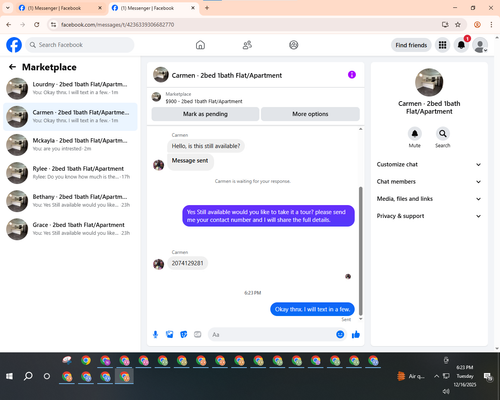Search in conversation via magnifier icon
This screenshot has height=400, width=500.
(x=443, y=134)
